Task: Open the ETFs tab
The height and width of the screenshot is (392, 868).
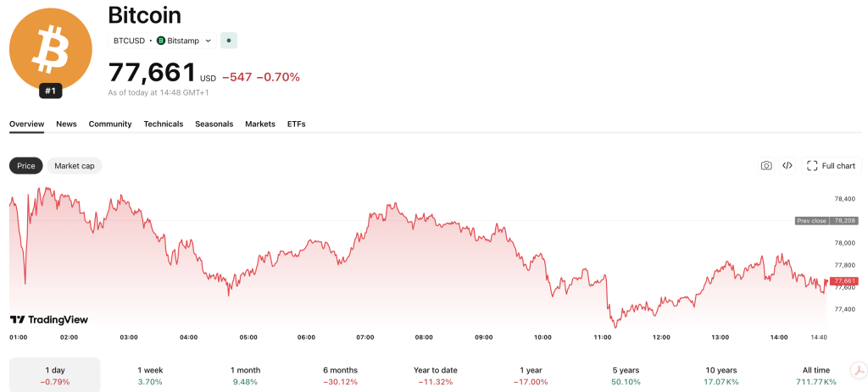Action: [x=297, y=124]
